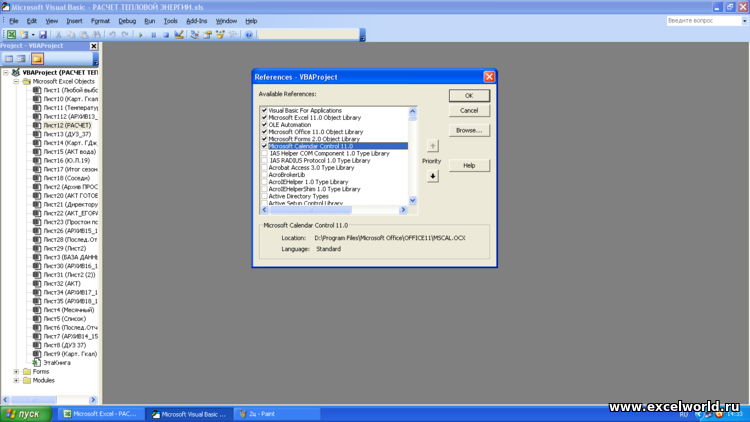Select AcroBrokerLib in references list
Screen dimensions: 750x422
click(x=287, y=175)
